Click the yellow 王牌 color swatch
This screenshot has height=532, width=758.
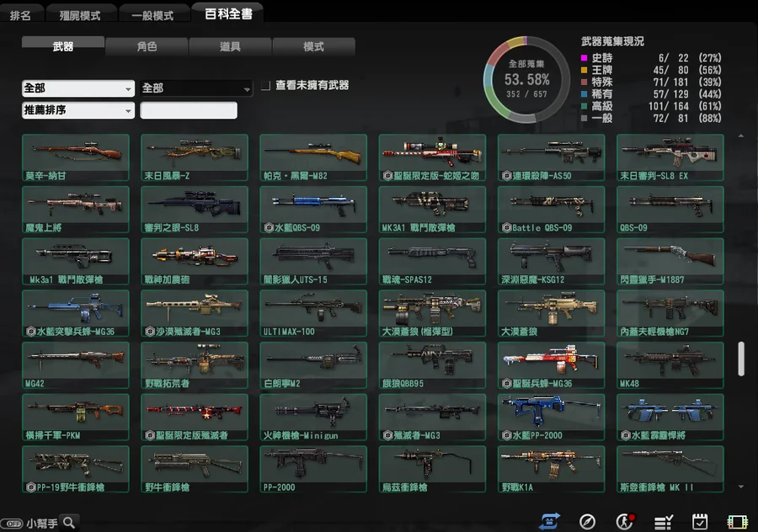(584, 70)
